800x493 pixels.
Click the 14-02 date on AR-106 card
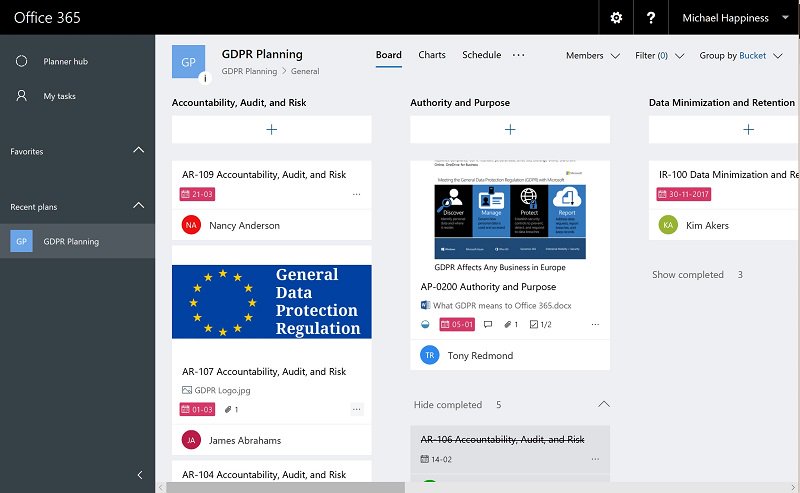click(x=436, y=459)
